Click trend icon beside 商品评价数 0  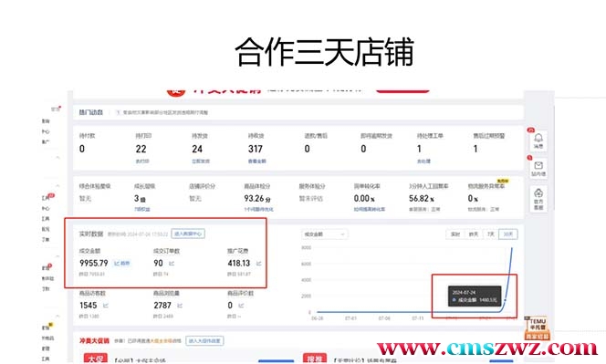point(241,306)
